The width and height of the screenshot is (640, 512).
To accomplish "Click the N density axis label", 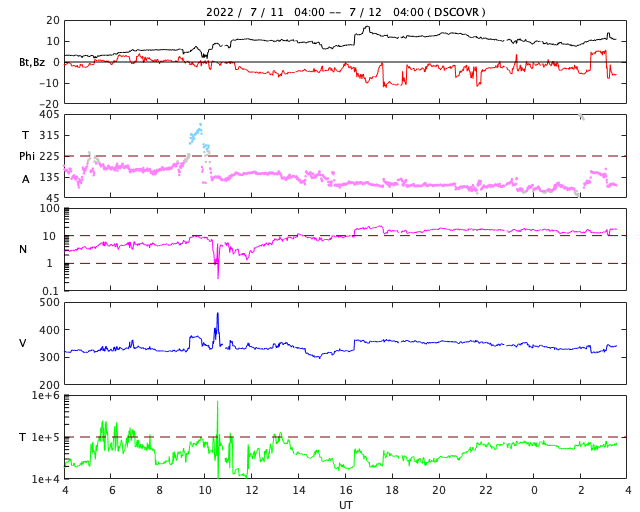I will click(23, 249).
